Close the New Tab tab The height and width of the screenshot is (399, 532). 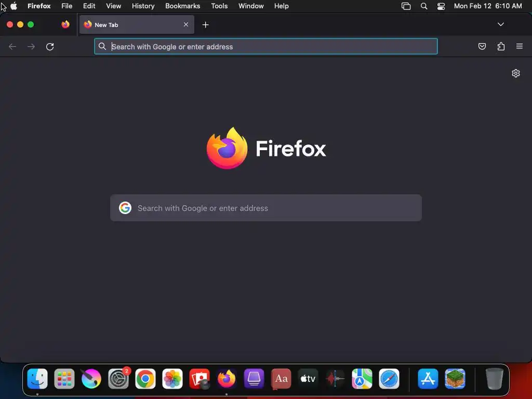click(186, 24)
